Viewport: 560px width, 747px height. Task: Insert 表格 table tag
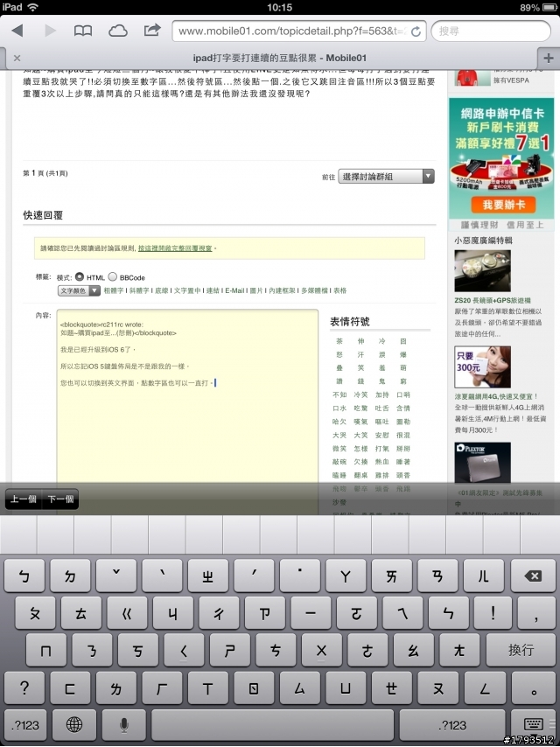[339, 290]
